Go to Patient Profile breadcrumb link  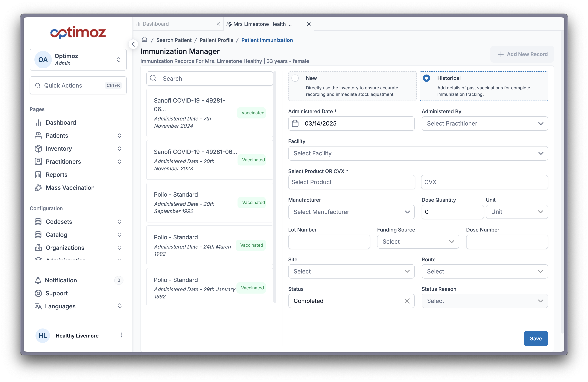coord(216,40)
